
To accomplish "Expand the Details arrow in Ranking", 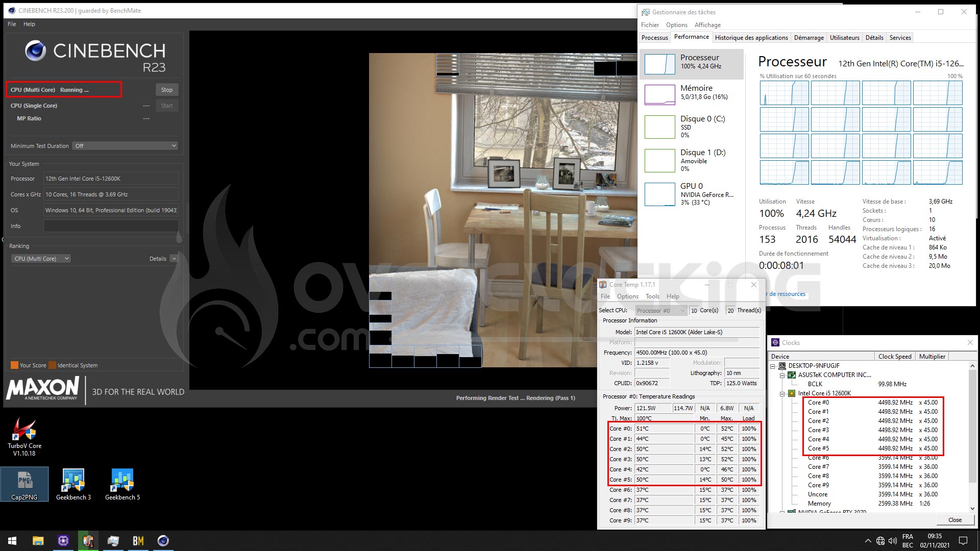I will [x=174, y=259].
